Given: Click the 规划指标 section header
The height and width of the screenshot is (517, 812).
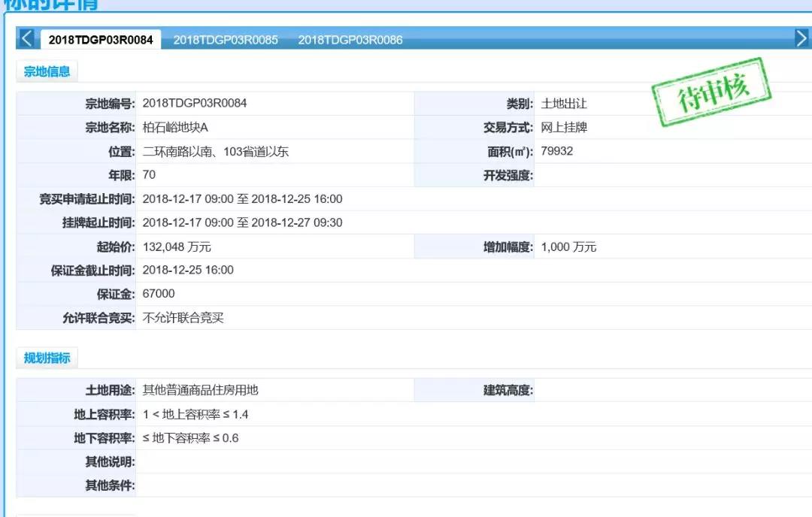Looking at the screenshot, I should 47,358.
